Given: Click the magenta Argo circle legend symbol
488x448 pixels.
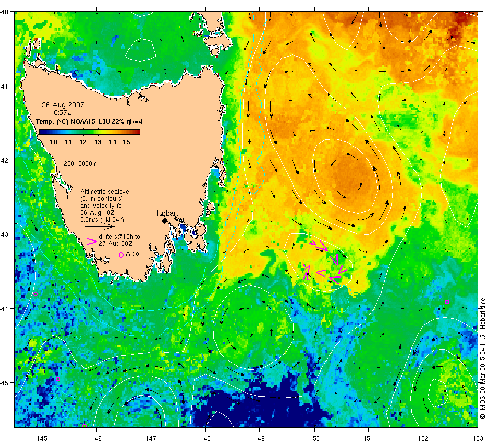Looking at the screenshot, I should (x=122, y=255).
